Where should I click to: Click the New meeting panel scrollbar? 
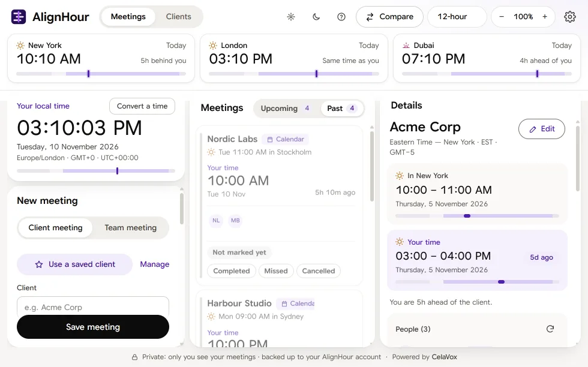[181, 208]
